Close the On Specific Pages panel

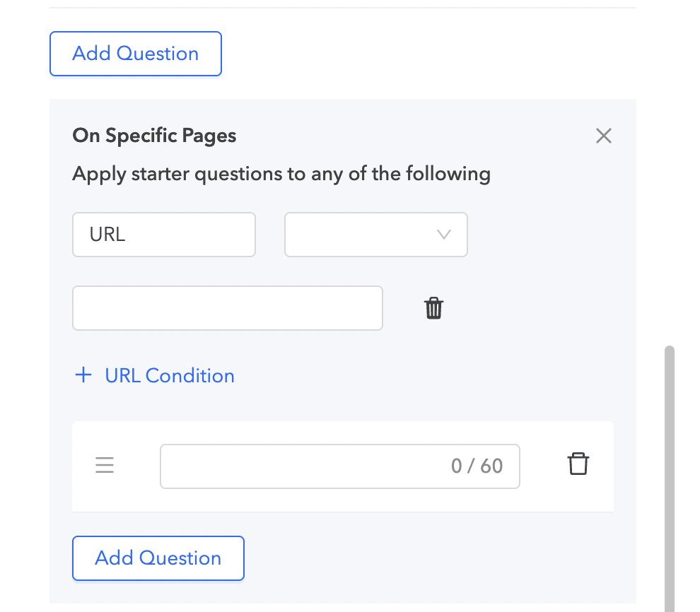603,136
